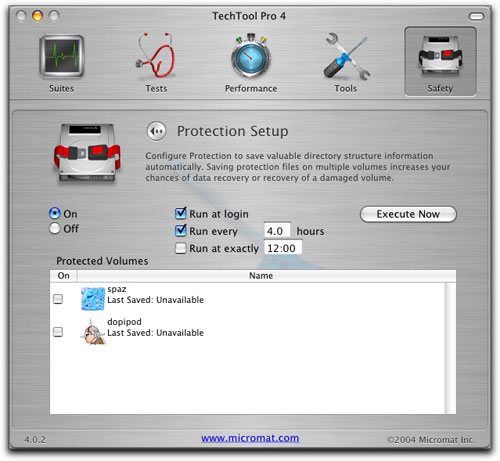This screenshot has height=461, width=500.
Task: Select the On radio button
Action: click(x=55, y=213)
